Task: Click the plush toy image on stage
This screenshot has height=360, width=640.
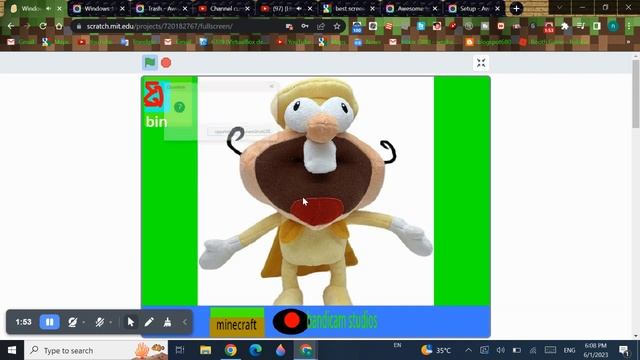Action: tap(316, 191)
